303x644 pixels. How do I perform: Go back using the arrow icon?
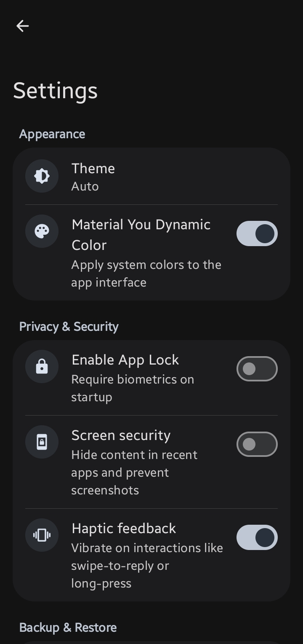(x=22, y=26)
